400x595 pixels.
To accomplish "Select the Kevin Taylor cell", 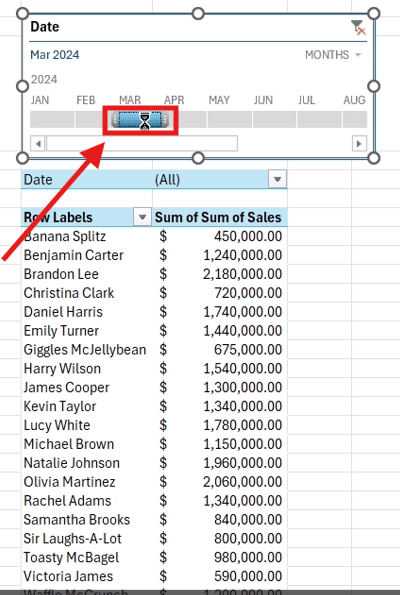I will tap(87, 406).
